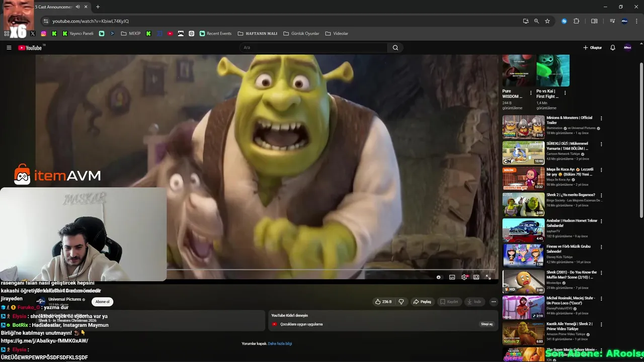
Task: Open the Po vs Kai First Fight short
Action: [x=553, y=71]
